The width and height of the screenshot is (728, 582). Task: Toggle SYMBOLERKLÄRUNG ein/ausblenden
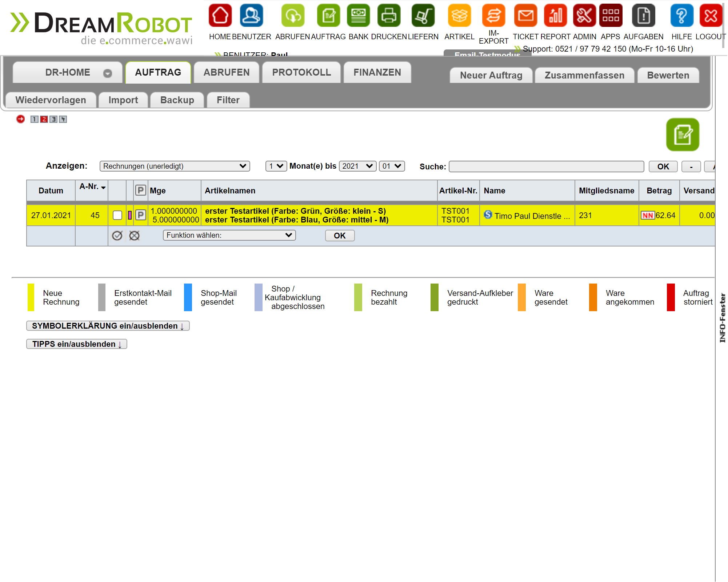pos(108,326)
